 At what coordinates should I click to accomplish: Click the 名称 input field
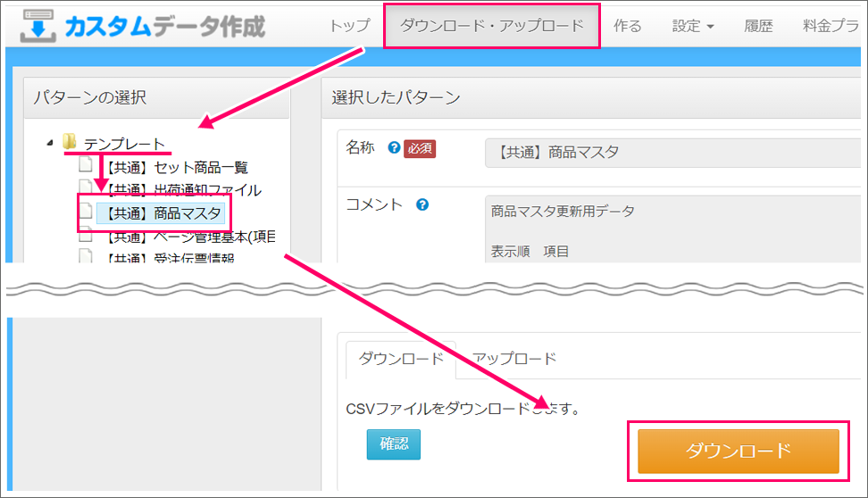(672, 153)
